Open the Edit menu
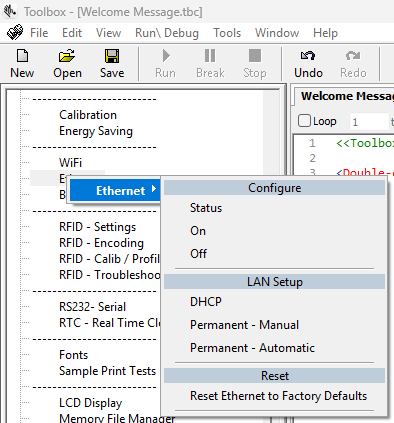The height and width of the screenshot is (423, 394). pyautogui.click(x=72, y=33)
